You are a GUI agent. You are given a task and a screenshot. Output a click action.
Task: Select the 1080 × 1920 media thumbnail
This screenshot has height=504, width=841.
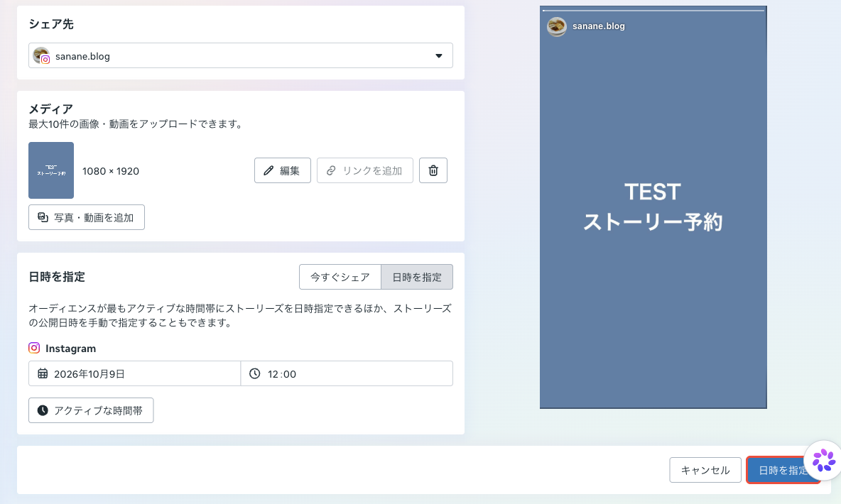point(51,170)
